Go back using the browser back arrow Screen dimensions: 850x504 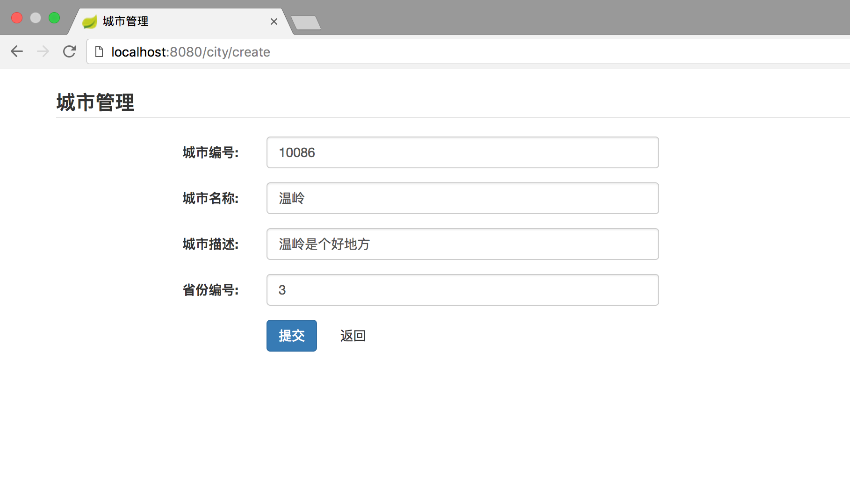click(17, 51)
